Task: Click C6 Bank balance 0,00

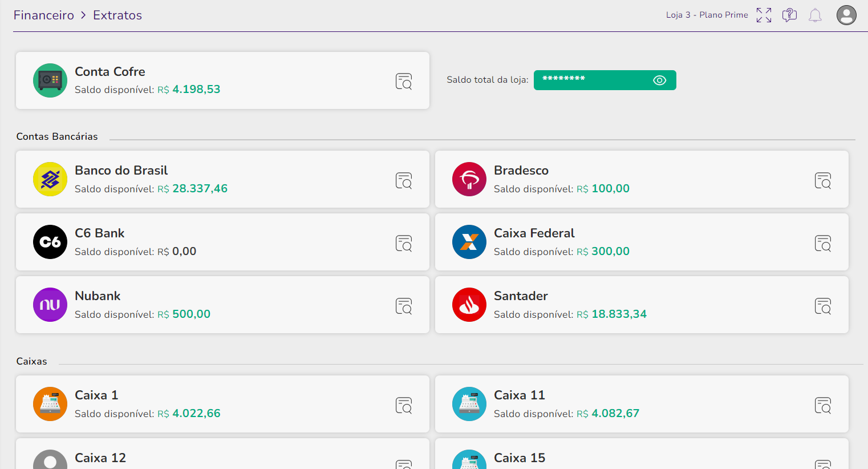Action: [x=184, y=251]
